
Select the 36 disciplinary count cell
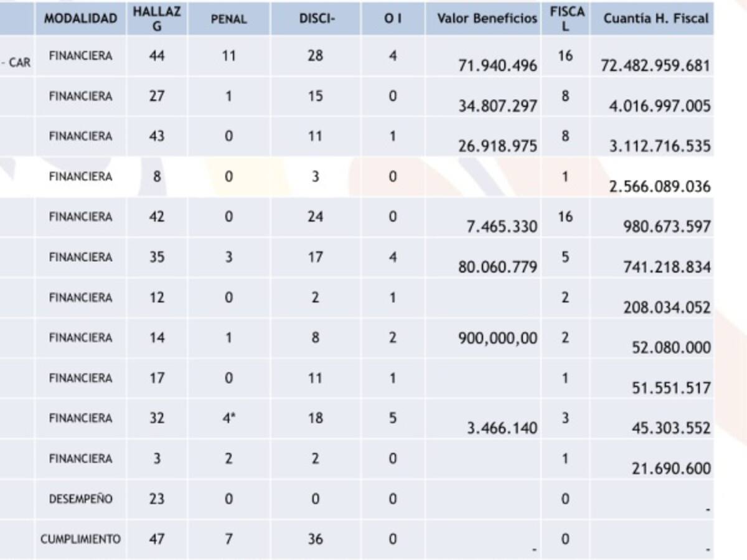[316, 539]
